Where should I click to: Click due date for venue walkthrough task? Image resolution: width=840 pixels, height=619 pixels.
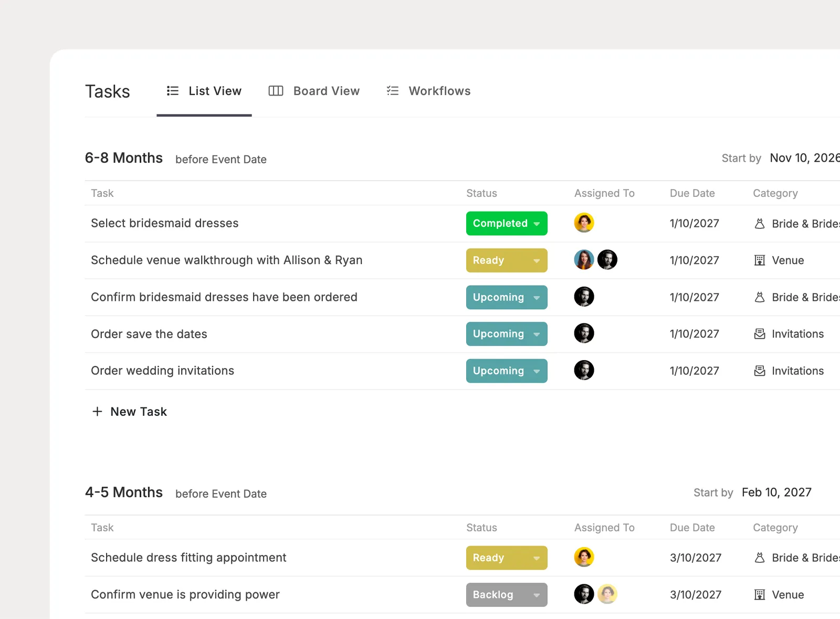694,260
